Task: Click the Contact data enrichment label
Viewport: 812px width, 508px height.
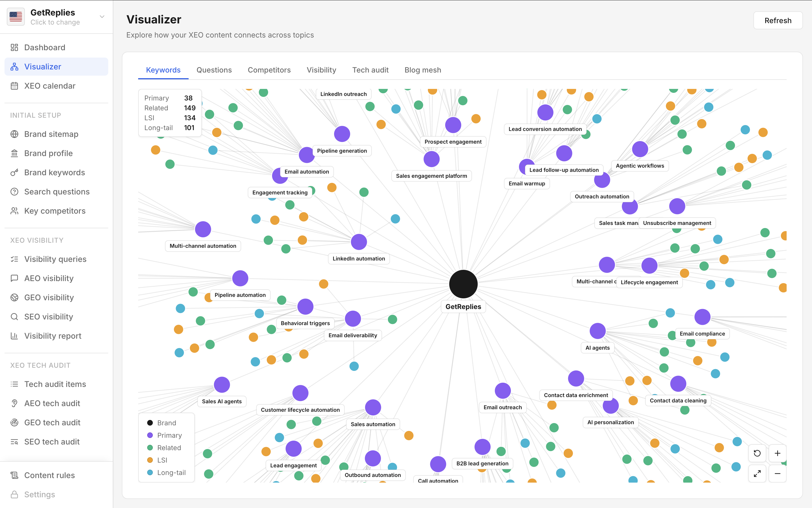Action: [575, 395]
